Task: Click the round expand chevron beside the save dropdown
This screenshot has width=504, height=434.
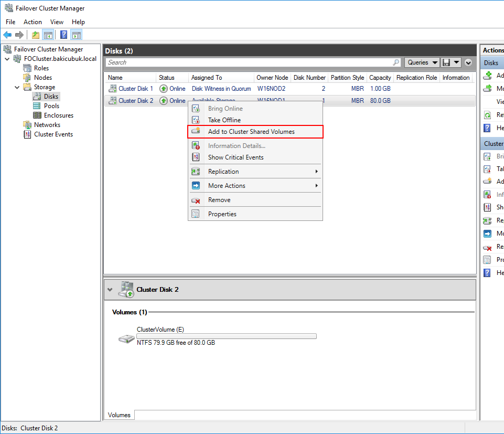Action: pos(468,62)
